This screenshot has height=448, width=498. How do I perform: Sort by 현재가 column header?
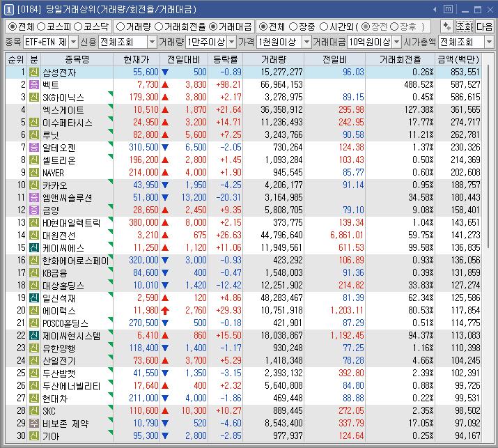click(x=137, y=59)
